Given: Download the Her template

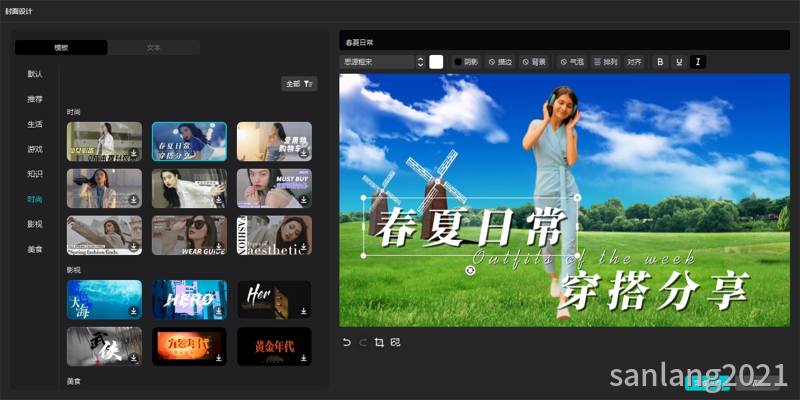Looking at the screenshot, I should pyautogui.click(x=304, y=311).
